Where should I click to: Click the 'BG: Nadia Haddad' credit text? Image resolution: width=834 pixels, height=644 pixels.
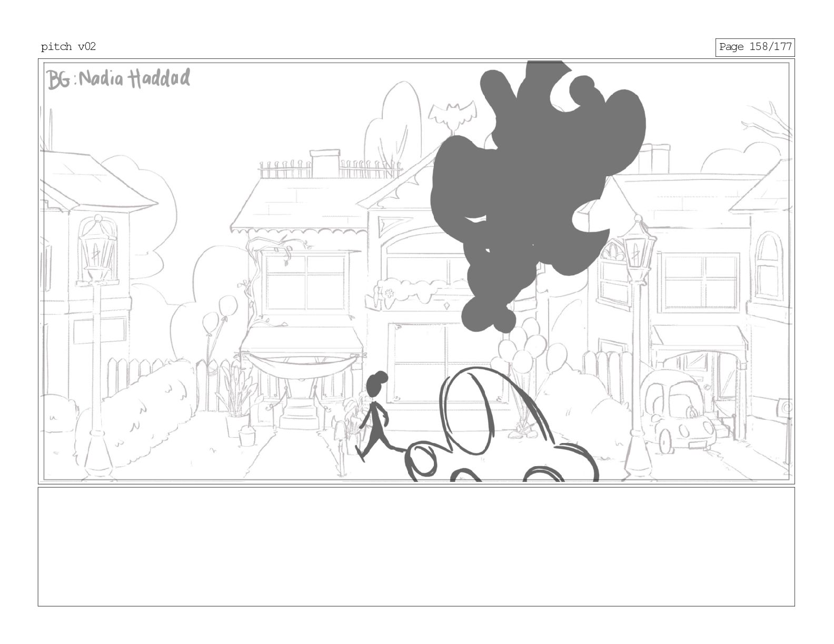(118, 79)
